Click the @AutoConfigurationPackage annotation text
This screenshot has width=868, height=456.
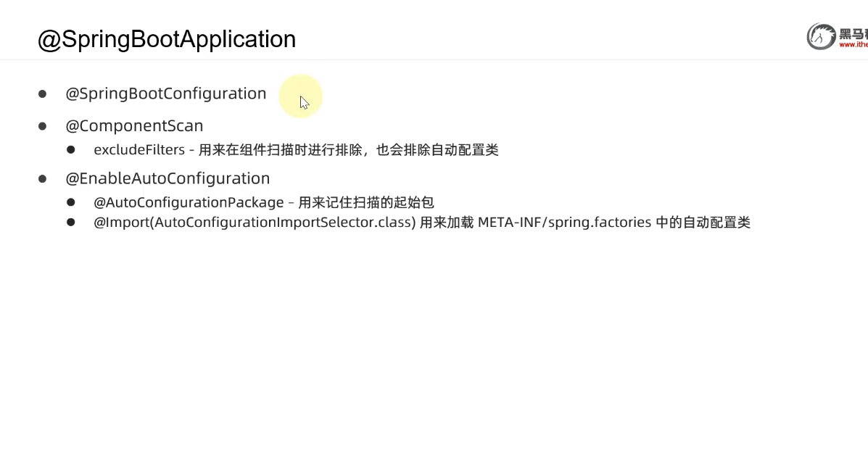click(x=189, y=202)
